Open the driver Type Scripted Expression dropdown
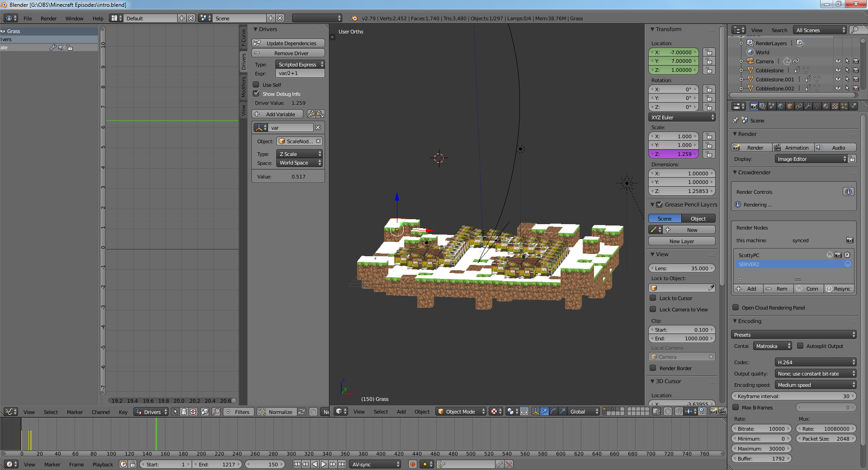Viewport: 868px width, 470px height. pos(300,64)
